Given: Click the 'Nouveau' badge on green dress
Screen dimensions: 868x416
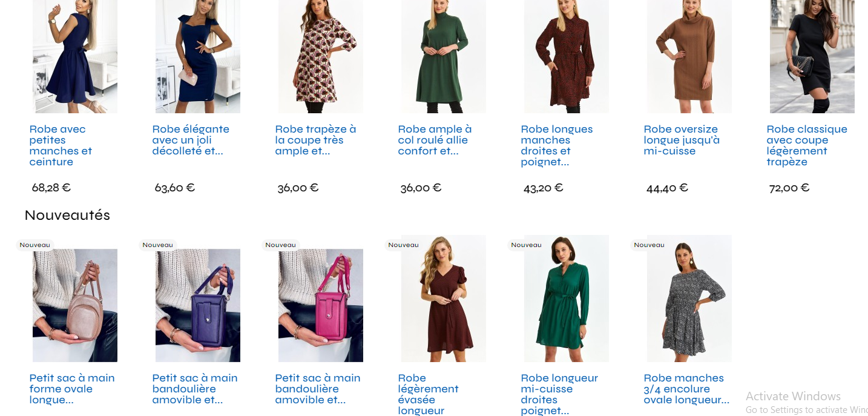Looking at the screenshot, I should 526,245.
